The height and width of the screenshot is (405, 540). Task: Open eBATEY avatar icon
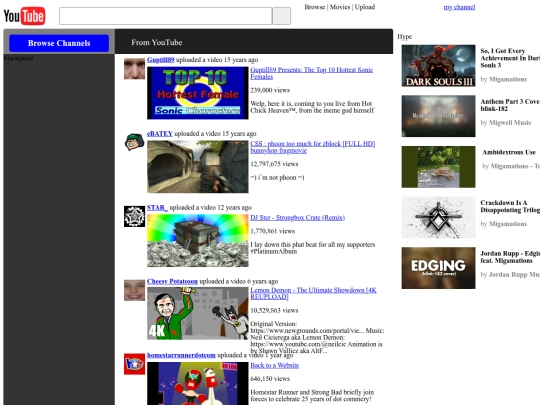[134, 142]
